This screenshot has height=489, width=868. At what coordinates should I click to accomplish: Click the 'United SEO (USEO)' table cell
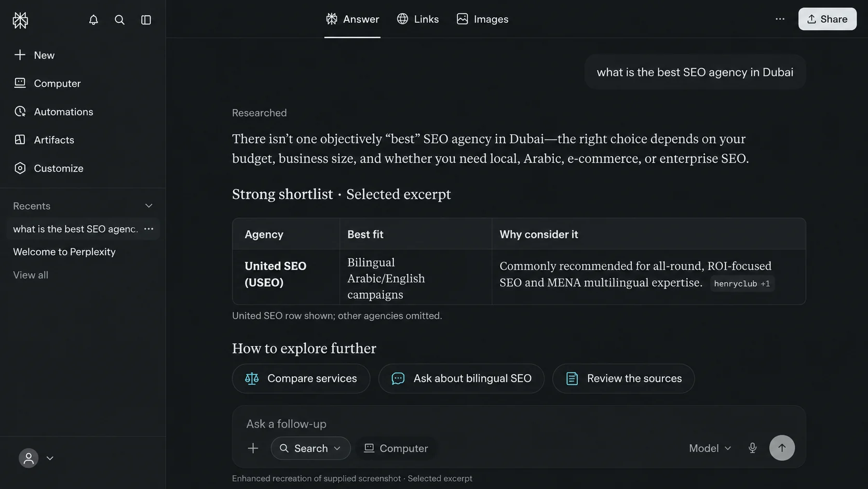(286, 277)
